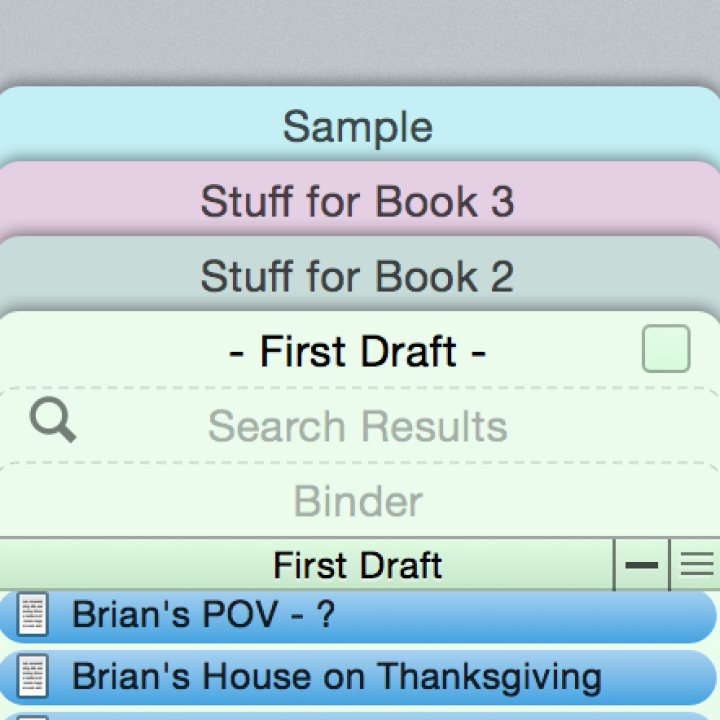Click the First Draft header bar label
Image resolution: width=720 pixels, height=720 pixels.
[357, 565]
